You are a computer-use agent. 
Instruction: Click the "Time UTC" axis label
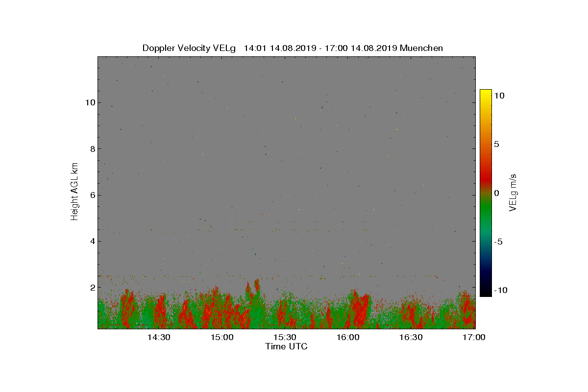[x=286, y=346]
